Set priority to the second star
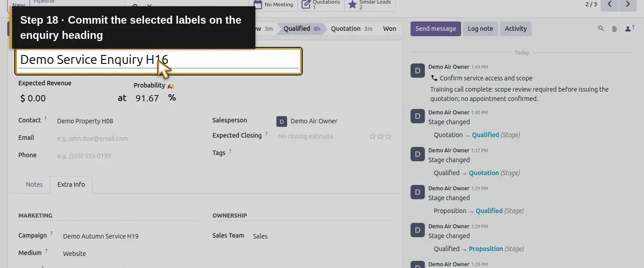The width and height of the screenshot is (644, 268). pos(380,136)
